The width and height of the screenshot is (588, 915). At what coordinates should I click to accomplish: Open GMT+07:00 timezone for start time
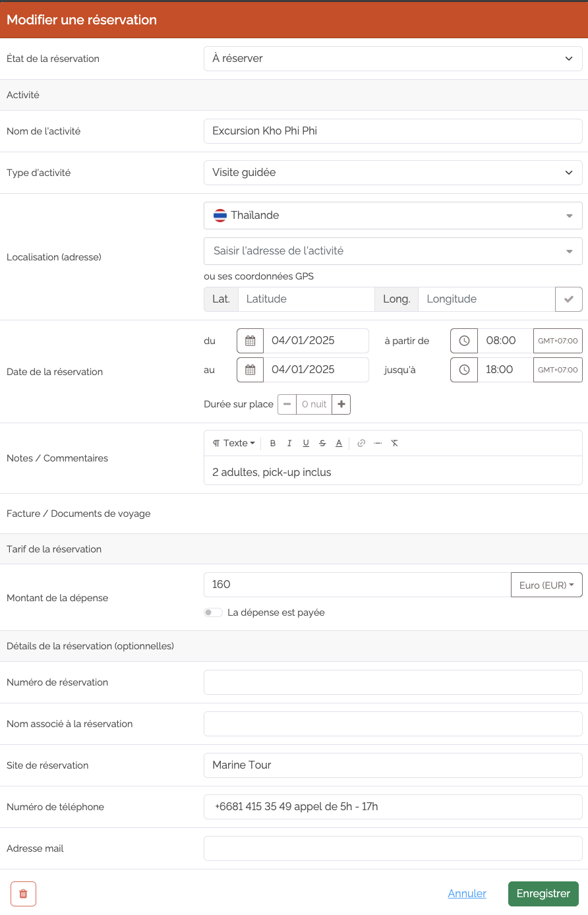click(x=558, y=341)
